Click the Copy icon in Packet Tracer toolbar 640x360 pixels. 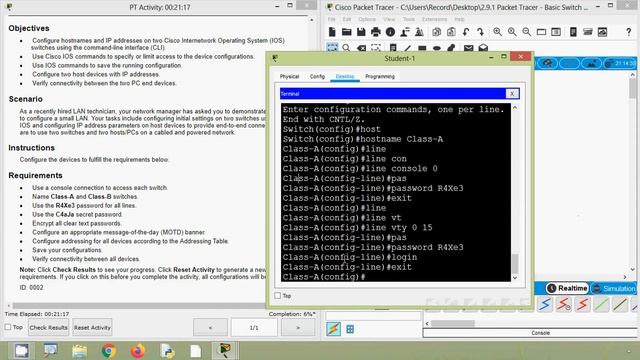[x=436, y=32]
